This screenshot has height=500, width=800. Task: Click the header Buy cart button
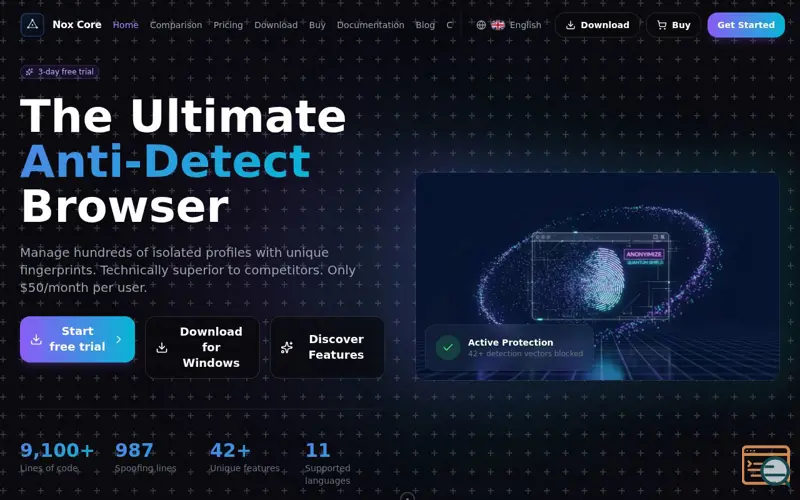point(673,25)
